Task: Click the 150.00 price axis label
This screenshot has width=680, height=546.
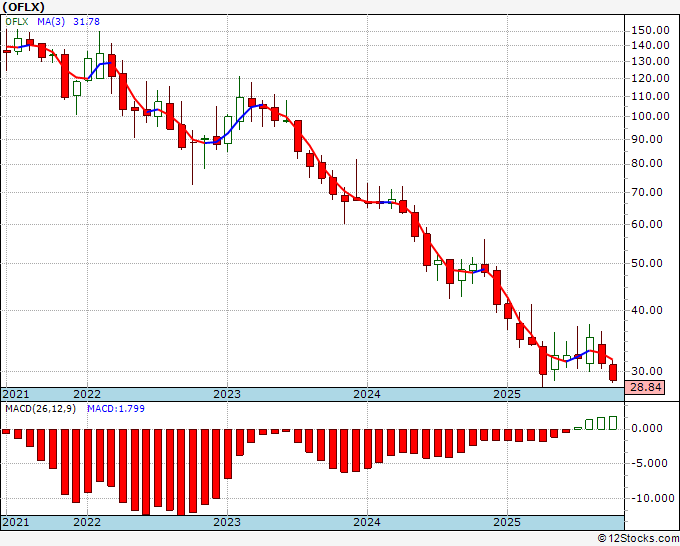Action: pyautogui.click(x=650, y=30)
